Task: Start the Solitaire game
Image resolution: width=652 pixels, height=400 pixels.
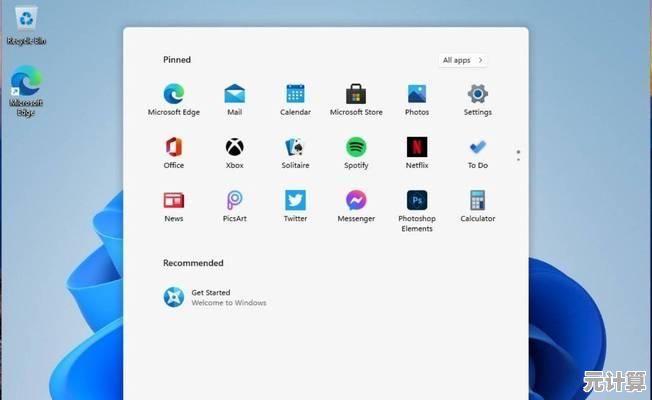Action: coord(295,148)
